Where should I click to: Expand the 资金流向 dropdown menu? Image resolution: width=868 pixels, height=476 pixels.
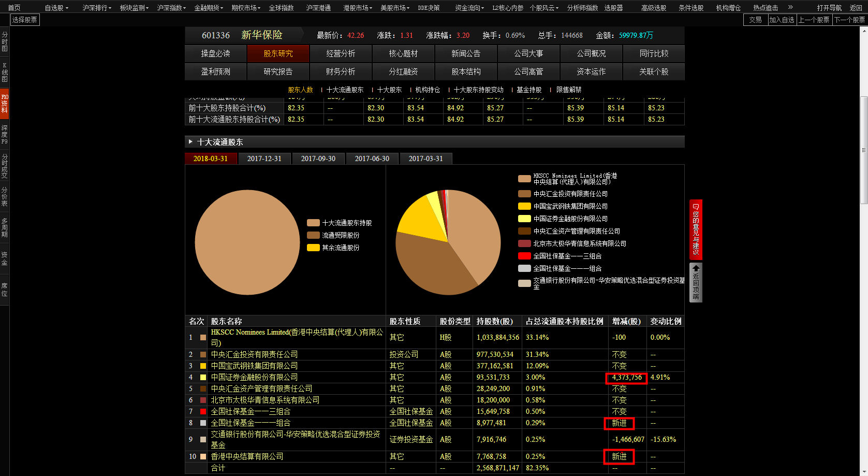tap(469, 8)
